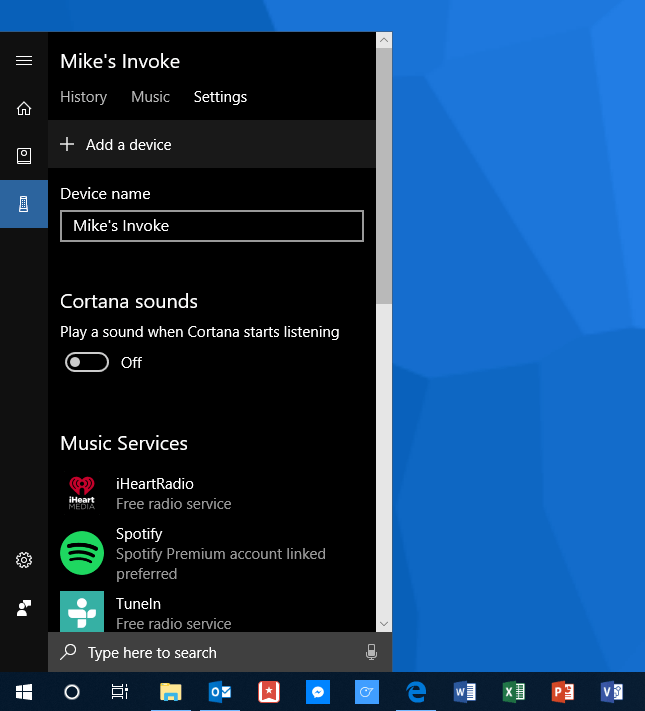
Task: Click the plus icon beside Add a device
Action: coord(67,144)
